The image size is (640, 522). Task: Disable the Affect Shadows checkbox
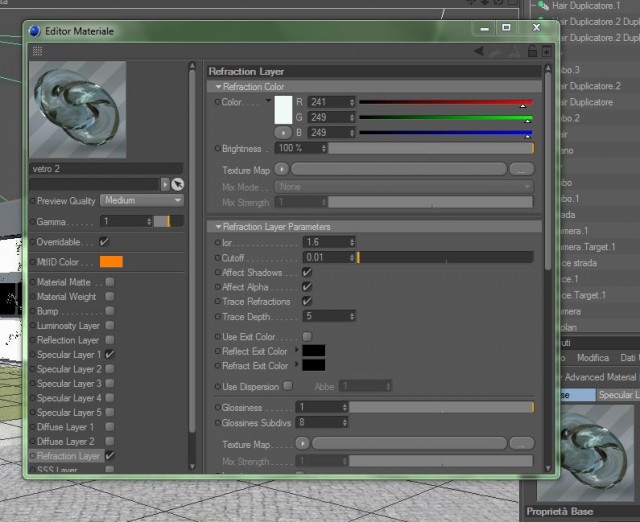point(307,272)
